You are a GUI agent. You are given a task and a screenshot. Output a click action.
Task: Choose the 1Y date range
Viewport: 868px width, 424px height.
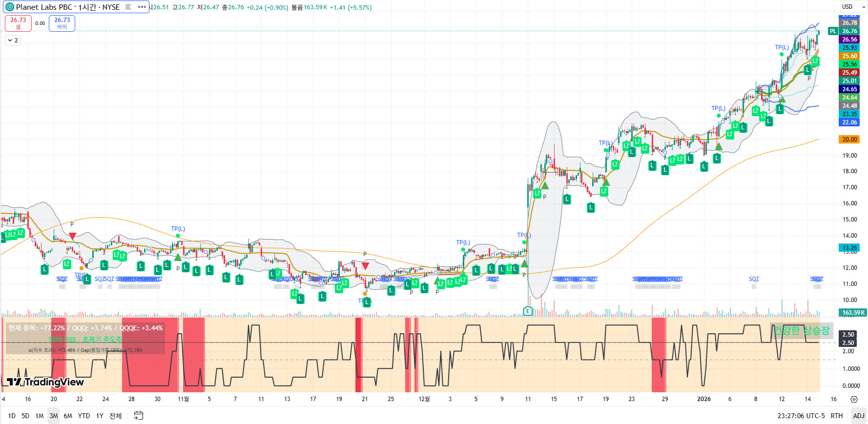[100, 416]
